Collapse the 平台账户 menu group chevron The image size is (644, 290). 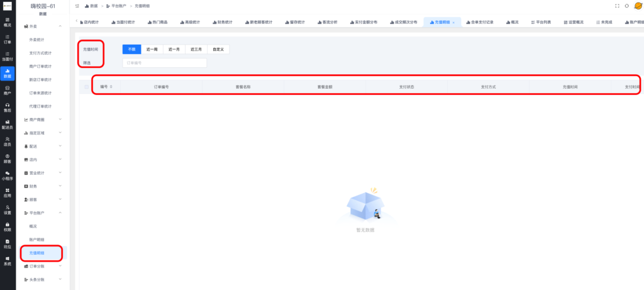[60, 213]
